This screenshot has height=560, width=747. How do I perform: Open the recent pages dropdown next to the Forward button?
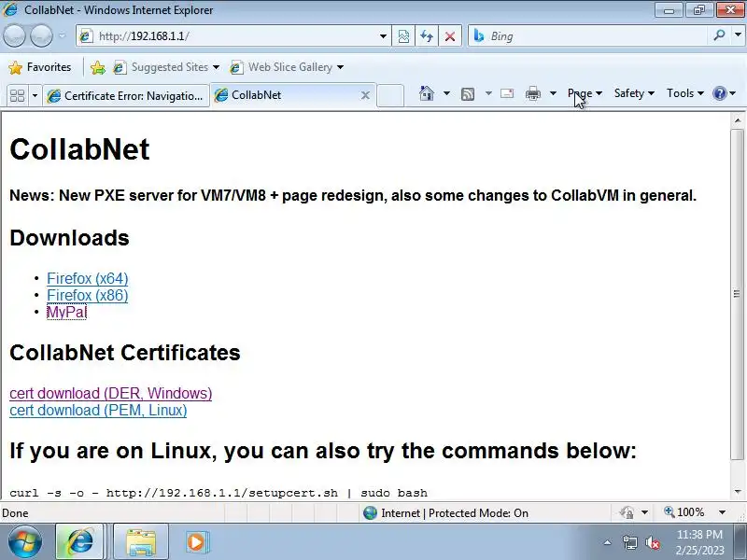(x=62, y=35)
